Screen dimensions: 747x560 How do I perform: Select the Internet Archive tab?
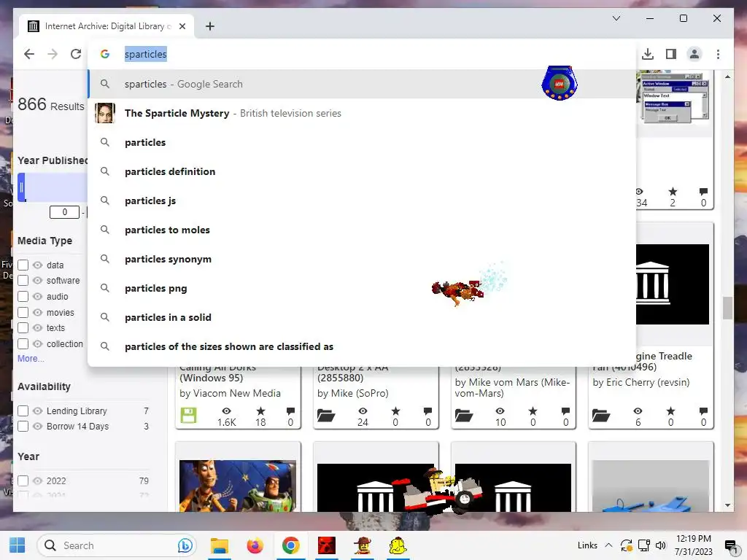coord(107,26)
